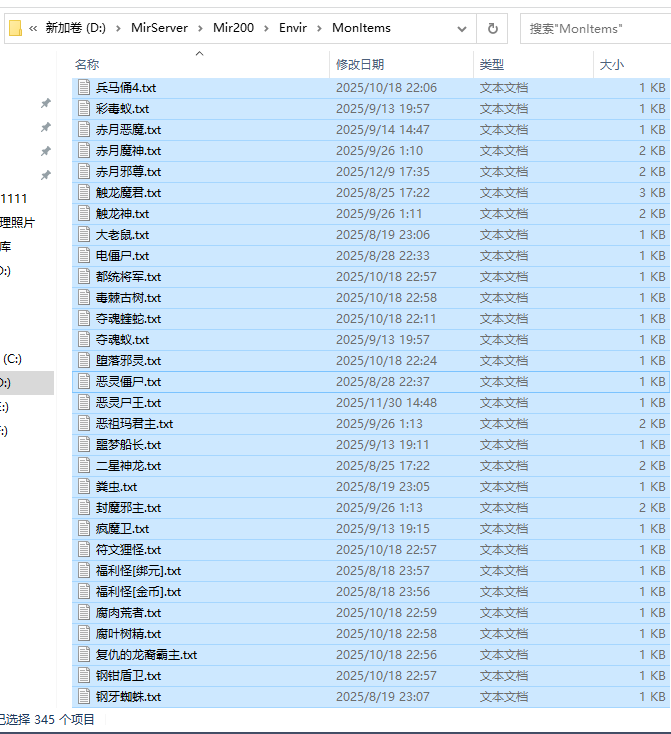Image resolution: width=671 pixels, height=734 pixels.
Task: Navigate to Mir200 in the breadcrumb
Action: coord(233,28)
